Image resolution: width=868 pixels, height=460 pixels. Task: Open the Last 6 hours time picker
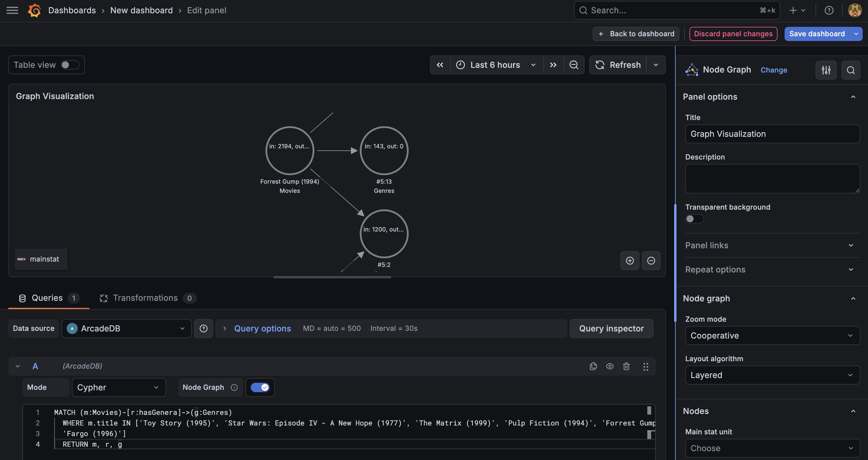tap(496, 65)
